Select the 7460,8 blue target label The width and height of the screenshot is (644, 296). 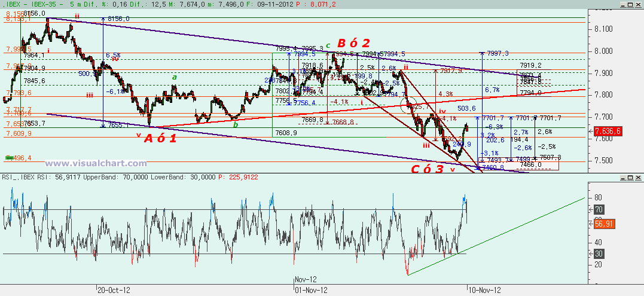(x=493, y=167)
